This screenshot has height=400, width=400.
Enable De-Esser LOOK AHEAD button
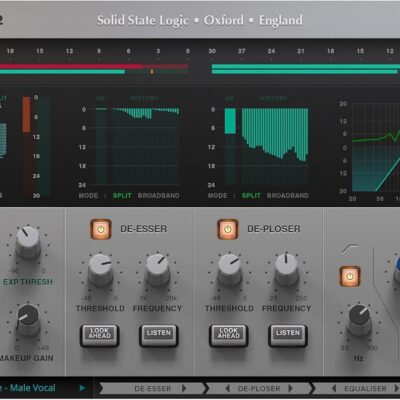tap(99, 336)
